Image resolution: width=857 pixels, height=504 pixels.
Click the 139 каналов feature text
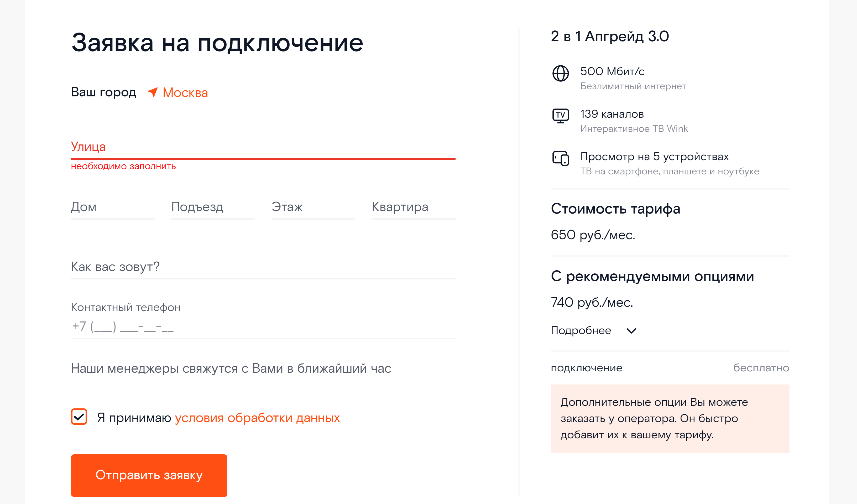point(612,114)
